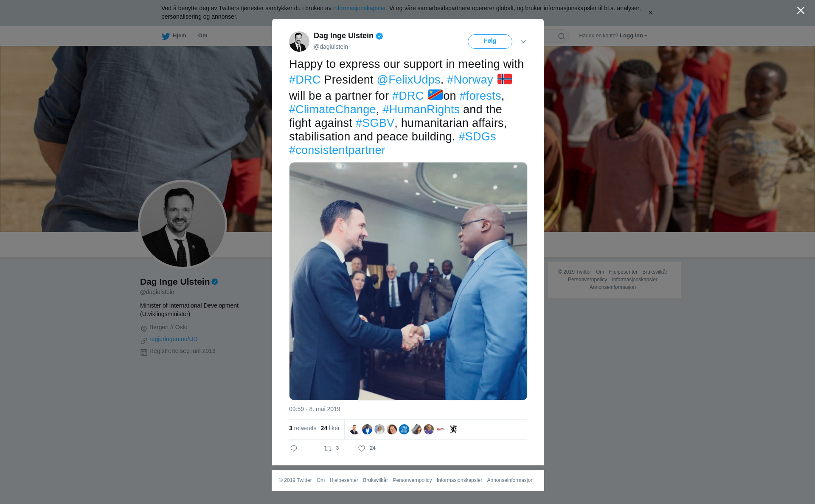This screenshot has width=815, height=504.
Task: Click the reply speech bubble icon
Action: coord(294,448)
